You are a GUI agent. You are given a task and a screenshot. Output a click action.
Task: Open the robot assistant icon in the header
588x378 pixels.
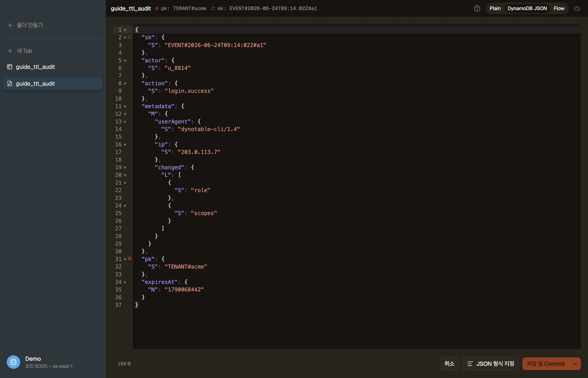coord(577,8)
